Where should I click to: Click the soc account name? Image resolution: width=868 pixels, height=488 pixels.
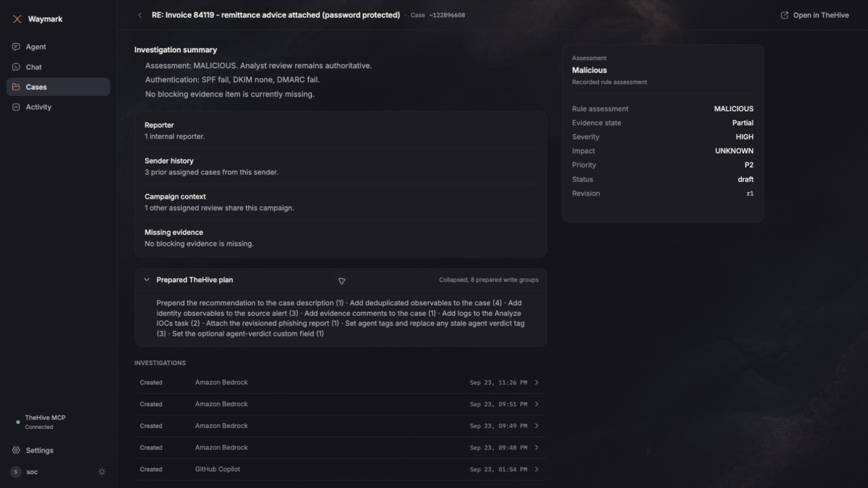(32, 472)
